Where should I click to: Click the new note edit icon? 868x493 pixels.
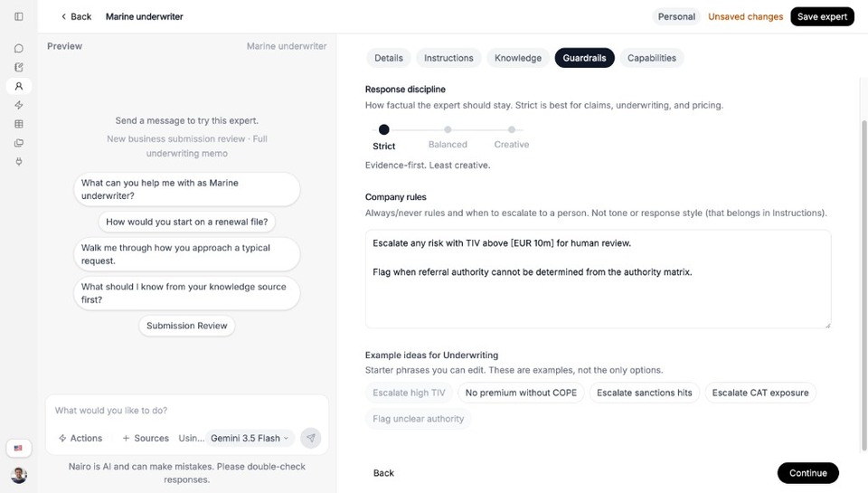pos(19,68)
